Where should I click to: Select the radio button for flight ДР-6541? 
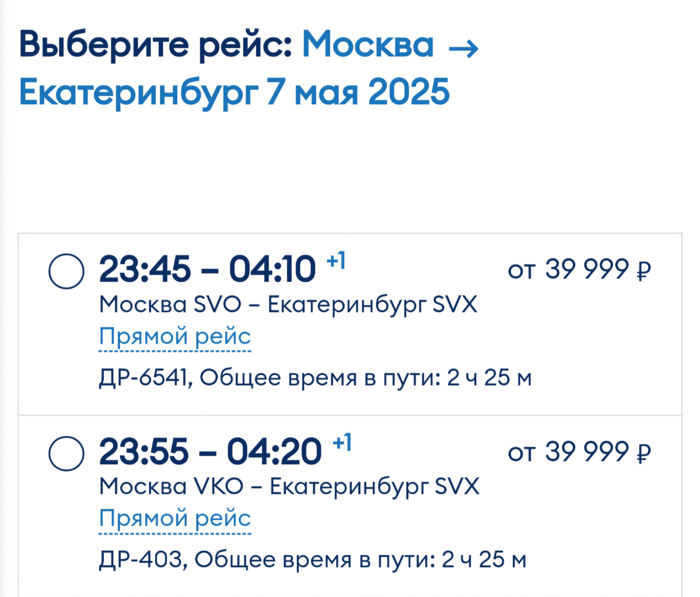coord(66,270)
